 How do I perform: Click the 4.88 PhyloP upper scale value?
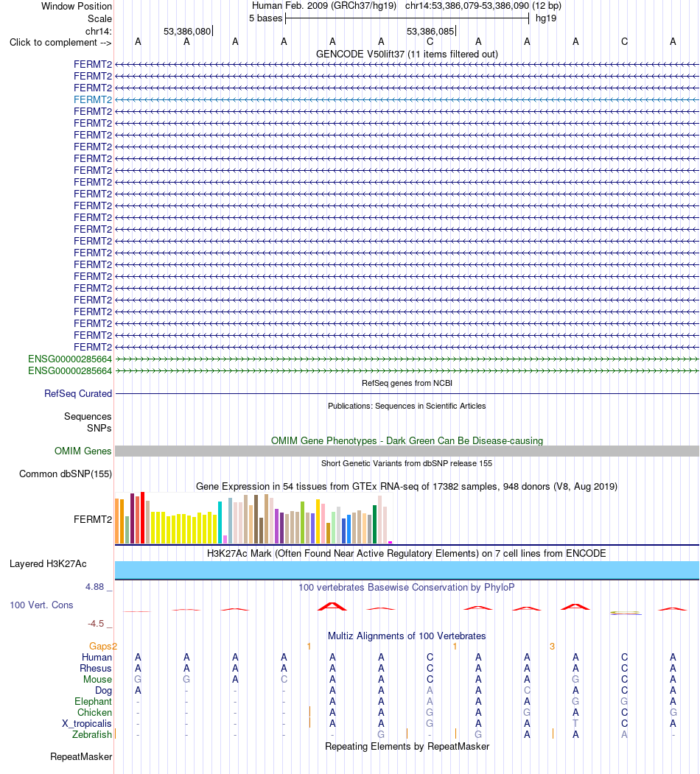pyautogui.click(x=94, y=587)
